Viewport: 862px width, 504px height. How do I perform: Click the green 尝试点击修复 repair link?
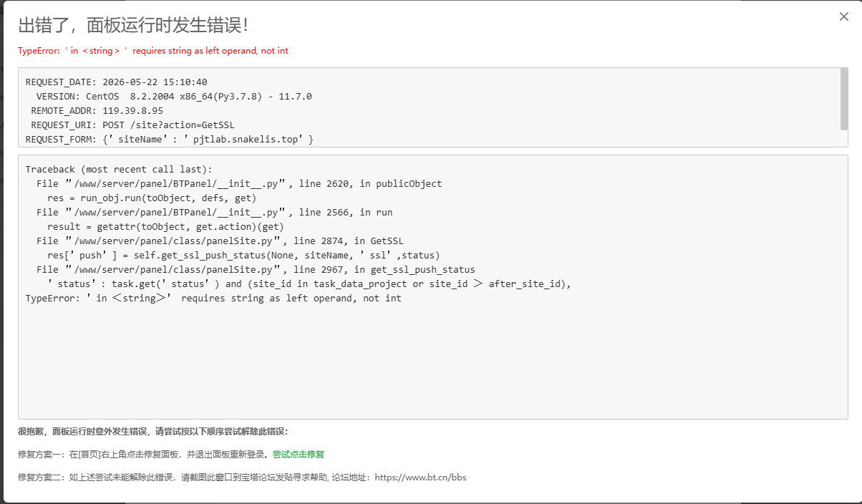coord(299,455)
